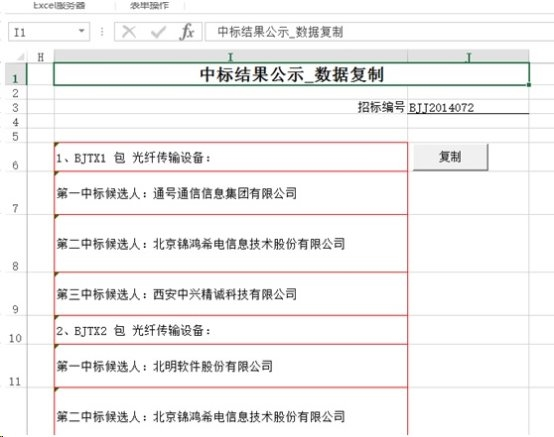Select cell 第一中标候选人：北明软件股份有限公司

(x=231, y=366)
